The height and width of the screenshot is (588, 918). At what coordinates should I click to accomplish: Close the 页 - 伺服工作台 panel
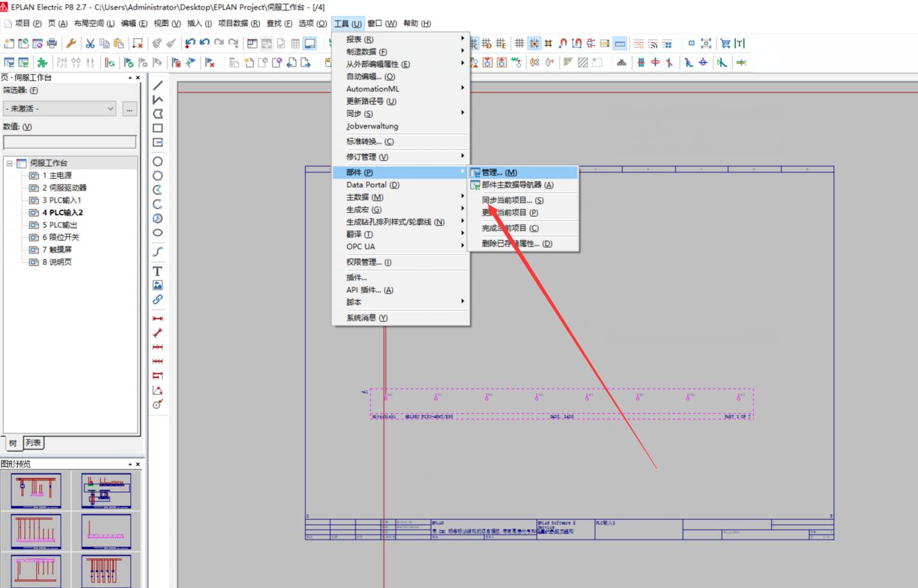(x=138, y=77)
